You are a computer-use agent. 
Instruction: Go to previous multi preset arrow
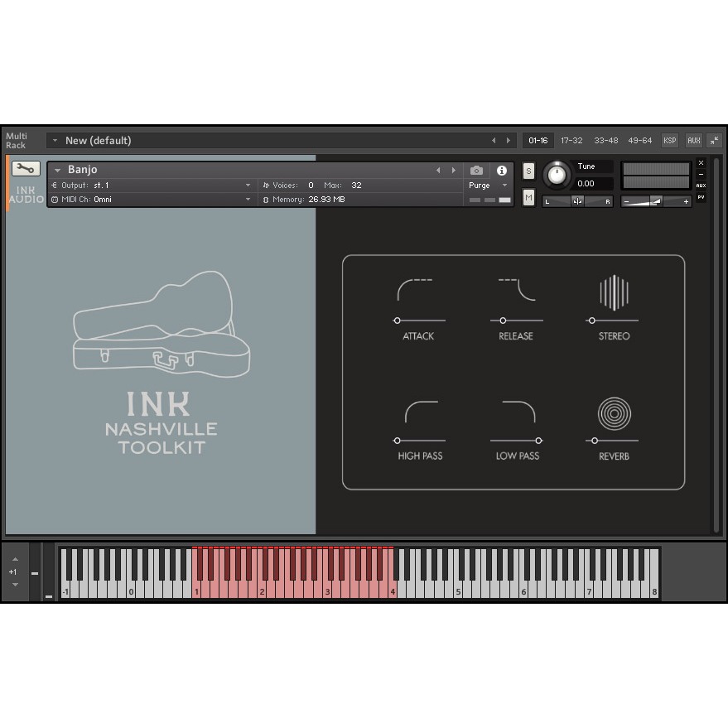[x=494, y=140]
